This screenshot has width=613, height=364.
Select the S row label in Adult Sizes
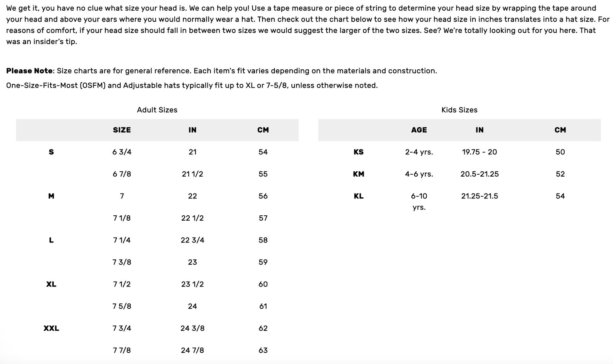tap(51, 152)
